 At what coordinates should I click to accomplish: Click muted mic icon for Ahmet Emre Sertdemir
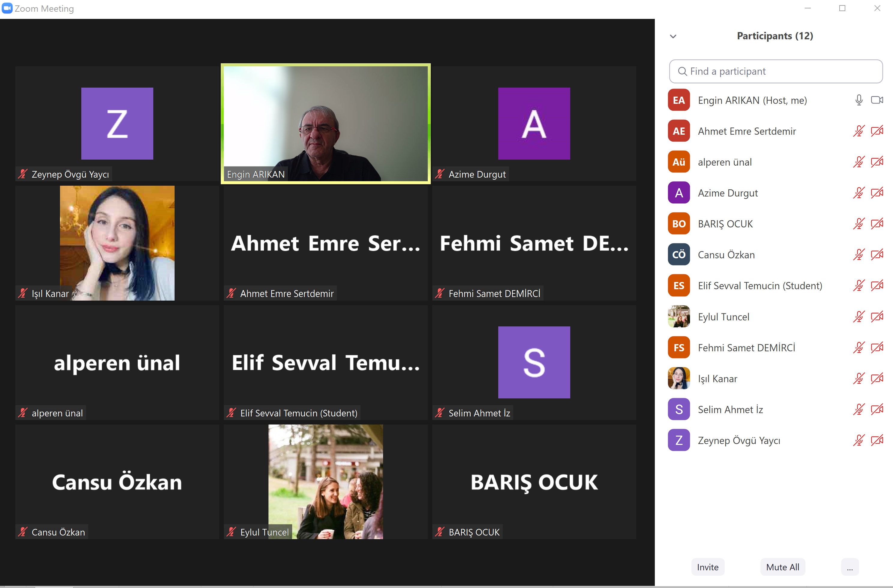tap(859, 131)
